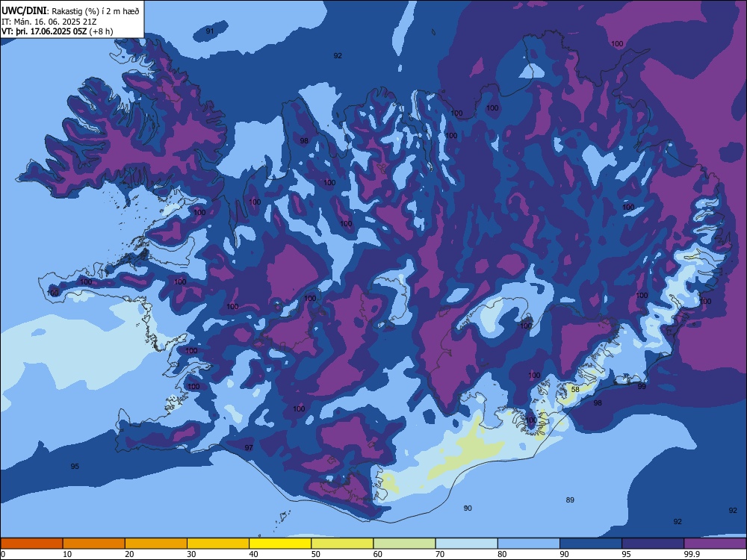Pick the 20–30 light orange legend swatch
The height and width of the screenshot is (560, 747).
[x=156, y=544]
